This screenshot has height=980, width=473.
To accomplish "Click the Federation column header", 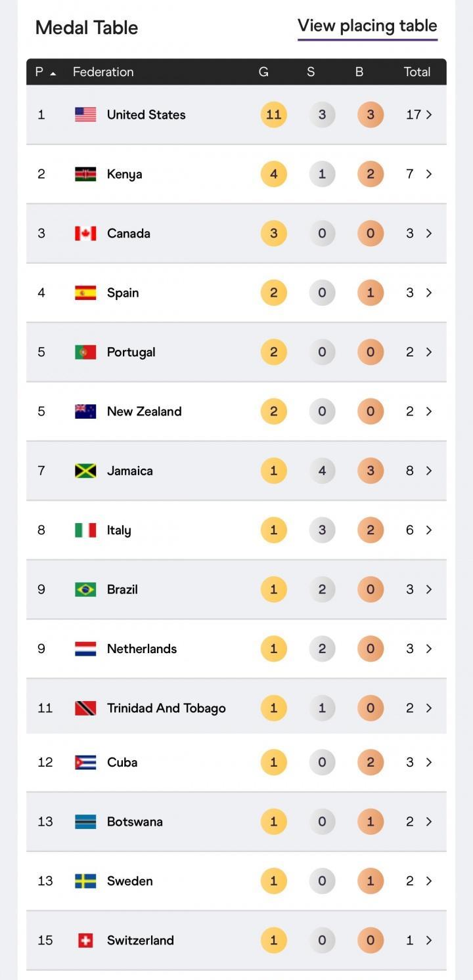I will click(103, 72).
